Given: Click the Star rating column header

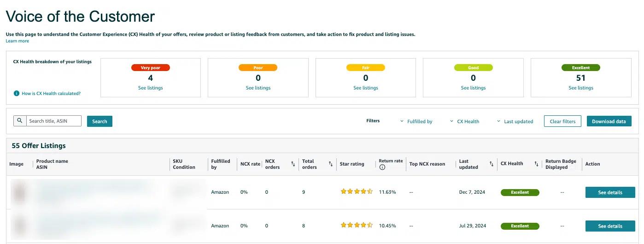Looking at the screenshot, I should pos(352,164).
